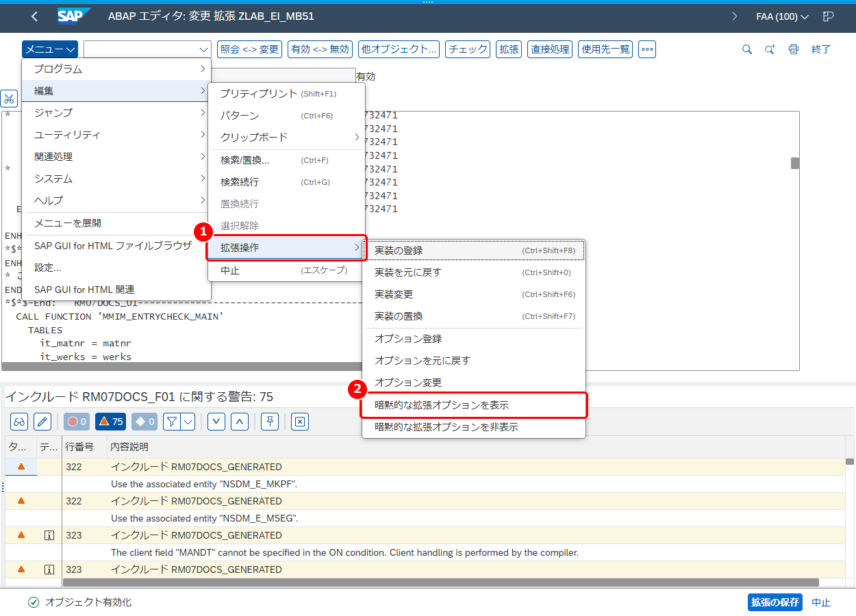Expand the ユーティリティ submenu
Image resolution: width=856 pixels, height=616 pixels.
116,135
